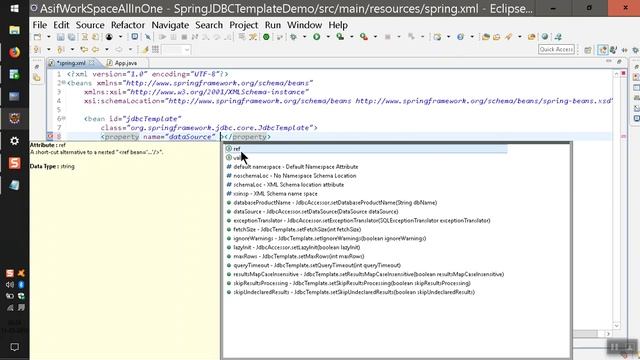The image size is (640, 360).
Task: Open the Project menu
Action: coord(243,25)
